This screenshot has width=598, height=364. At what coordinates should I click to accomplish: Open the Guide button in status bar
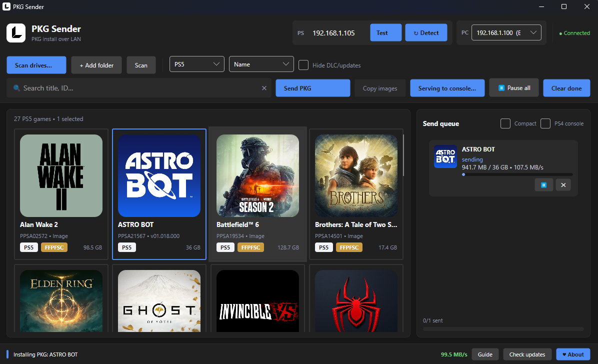point(485,354)
